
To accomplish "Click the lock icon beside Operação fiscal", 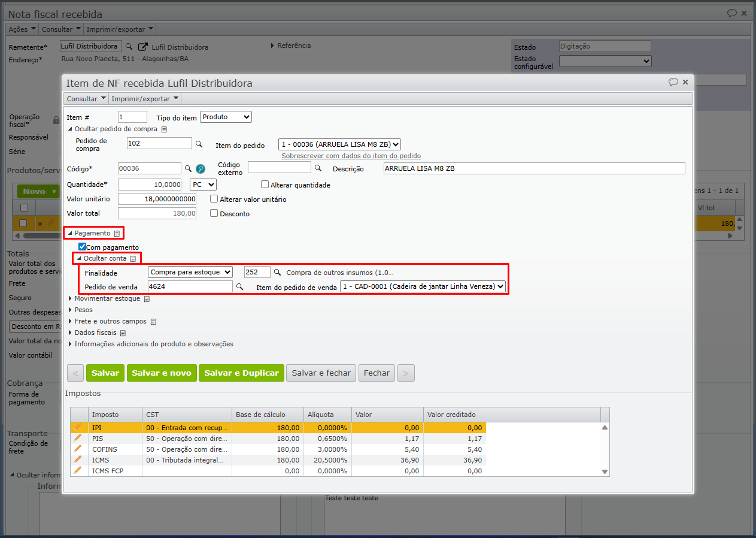I will (56, 120).
